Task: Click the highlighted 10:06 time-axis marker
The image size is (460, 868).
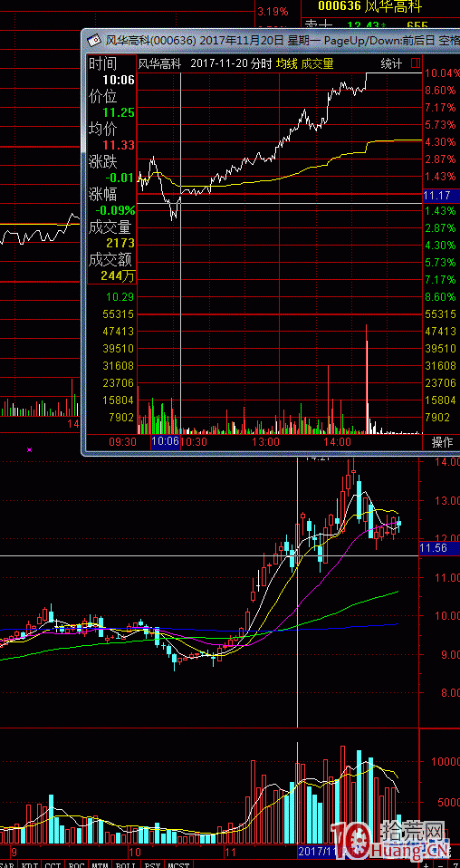Action: 166,442
